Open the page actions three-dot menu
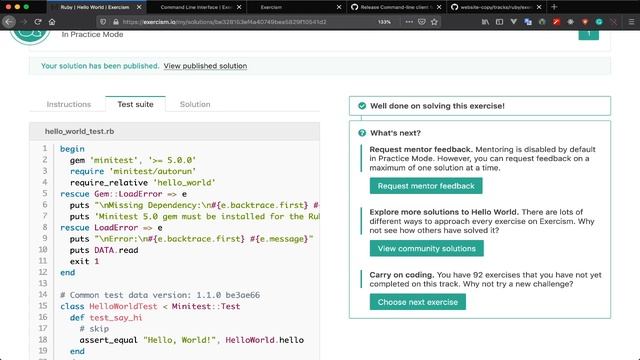Screen dimensions: 640x360 click(409, 22)
